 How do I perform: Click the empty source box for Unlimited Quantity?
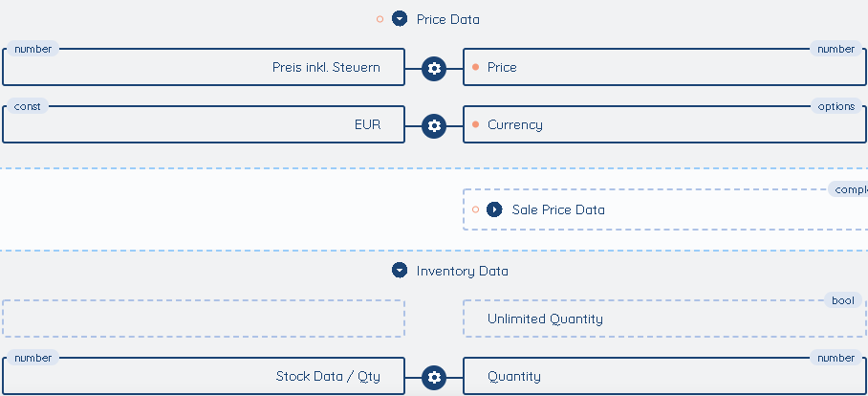(x=204, y=319)
